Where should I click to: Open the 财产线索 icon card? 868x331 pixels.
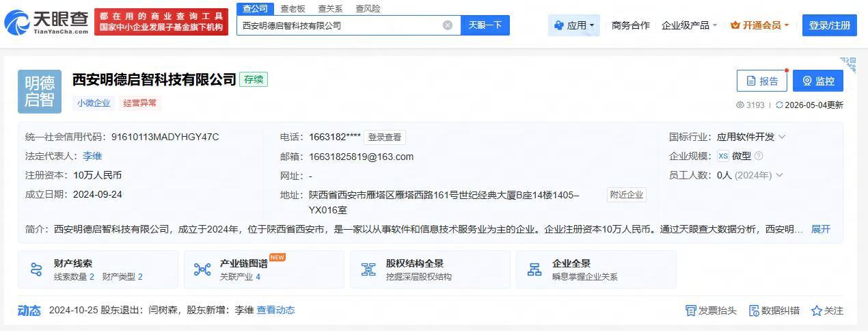[x=36, y=269]
